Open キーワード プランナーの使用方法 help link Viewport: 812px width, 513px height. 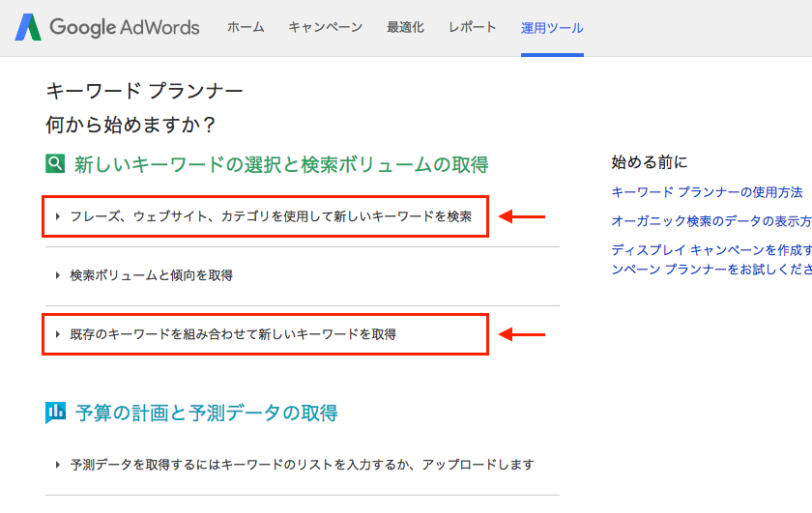point(707,192)
